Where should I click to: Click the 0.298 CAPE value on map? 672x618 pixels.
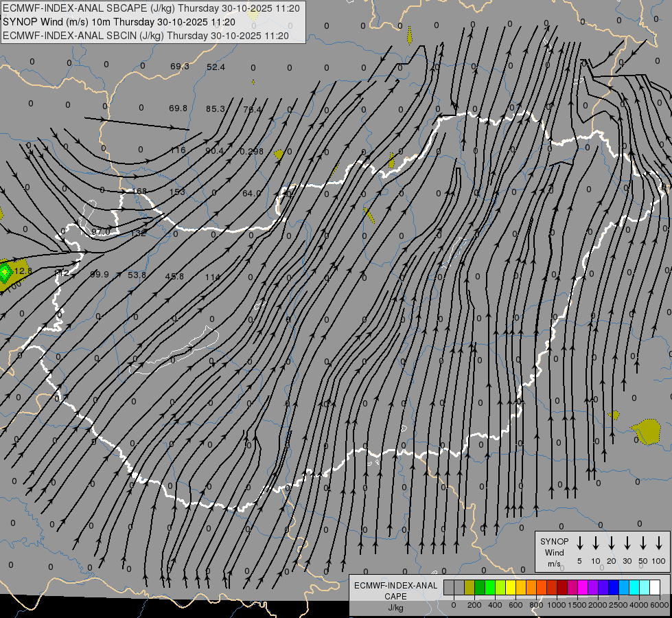tap(252, 151)
